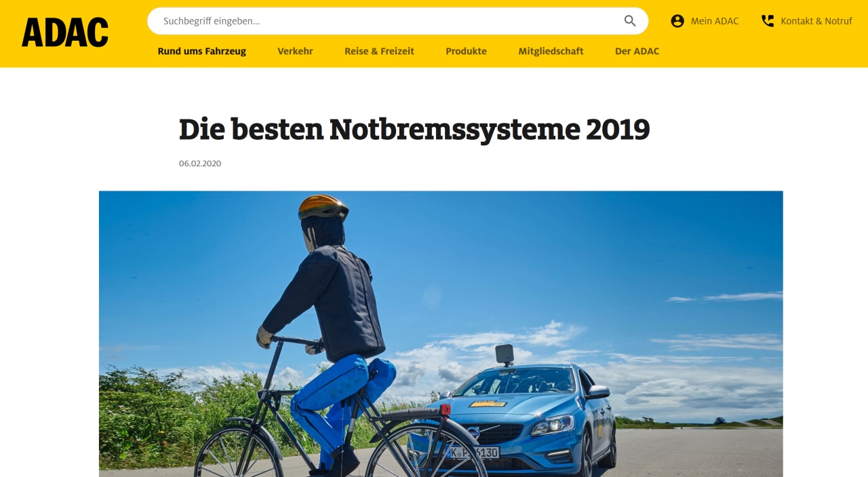Click the sensor on the car roof
This screenshot has height=477, width=868.
click(504, 354)
